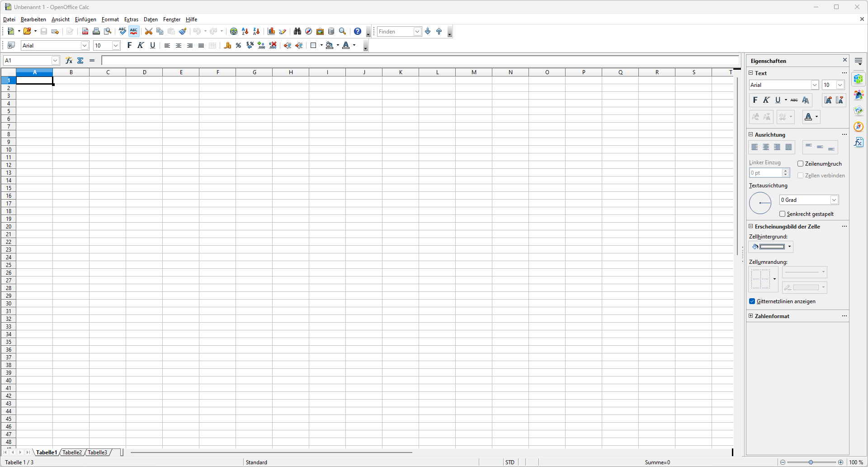868x467 pixels.
Task: Check the Senkrecht gestapelt option
Action: (783, 214)
